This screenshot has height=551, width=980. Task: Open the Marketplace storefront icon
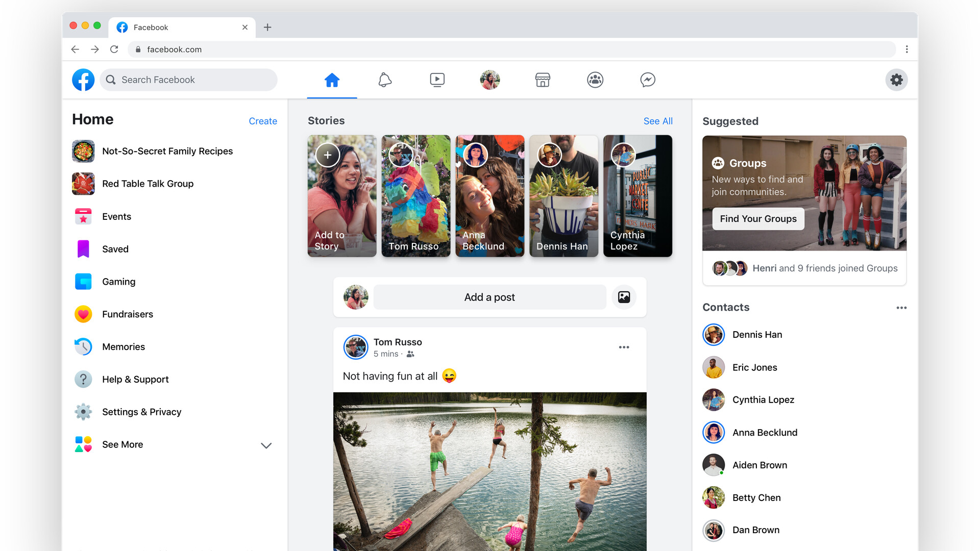tap(543, 80)
